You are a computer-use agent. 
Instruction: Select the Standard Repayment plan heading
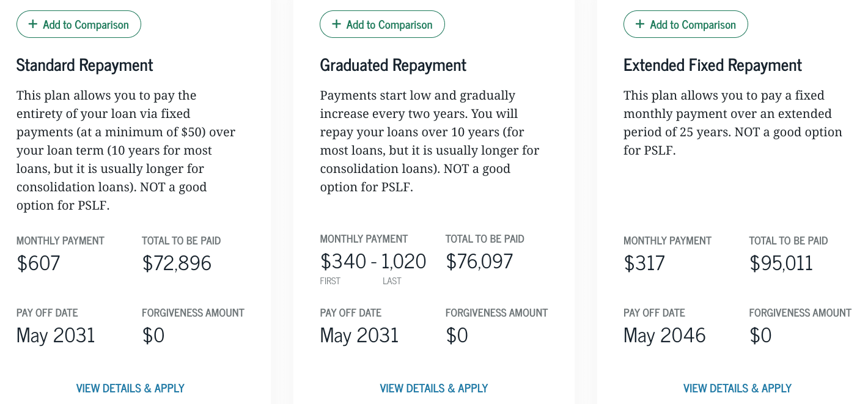tap(84, 65)
